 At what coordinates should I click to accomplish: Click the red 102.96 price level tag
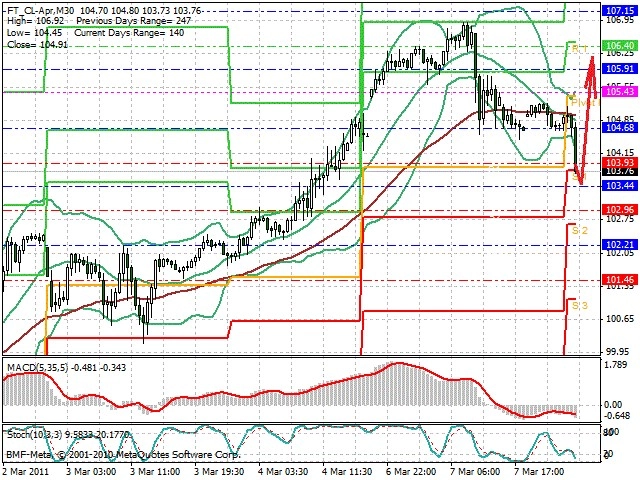619,210
